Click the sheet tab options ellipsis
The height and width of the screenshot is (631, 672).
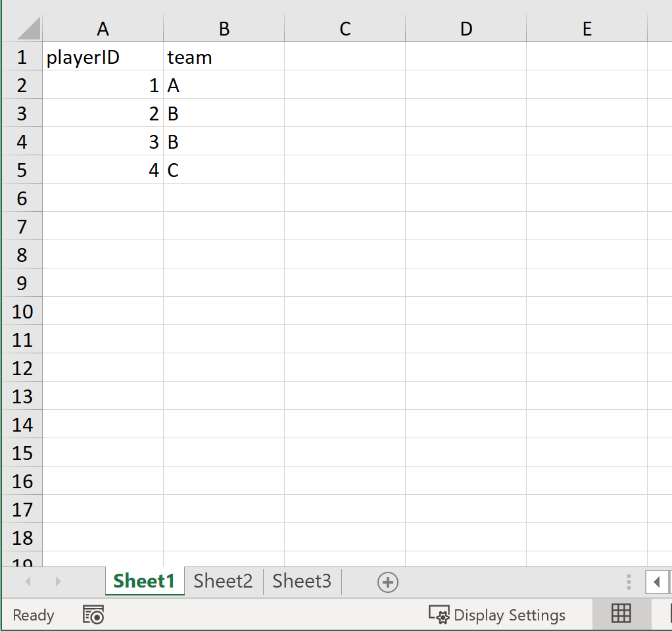(x=629, y=582)
